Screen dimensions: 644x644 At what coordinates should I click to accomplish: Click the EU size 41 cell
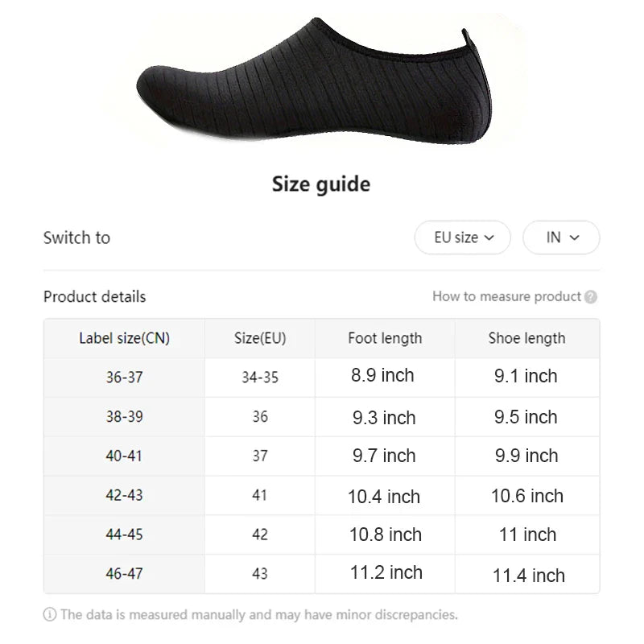(259, 495)
